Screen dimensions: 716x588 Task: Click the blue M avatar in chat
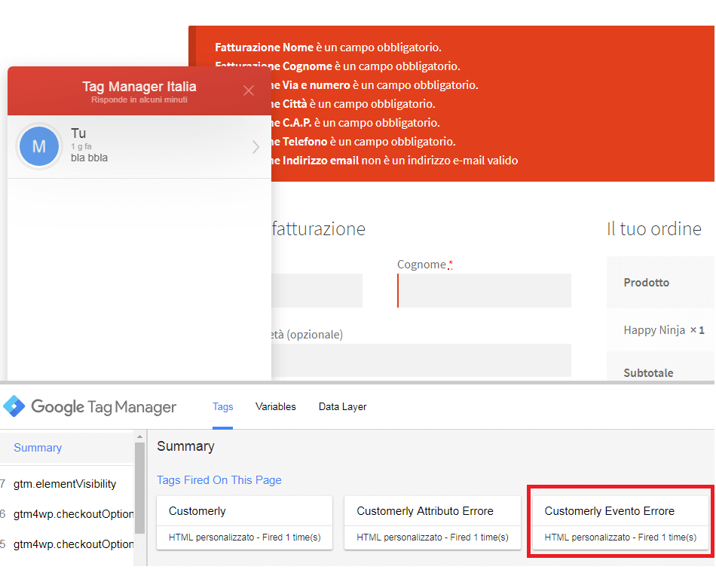pos(38,146)
